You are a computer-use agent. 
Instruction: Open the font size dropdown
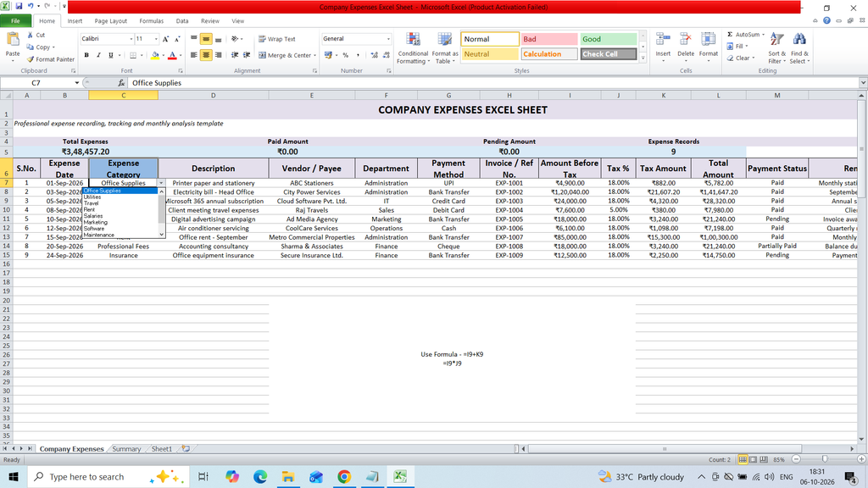pyautogui.click(x=156, y=39)
